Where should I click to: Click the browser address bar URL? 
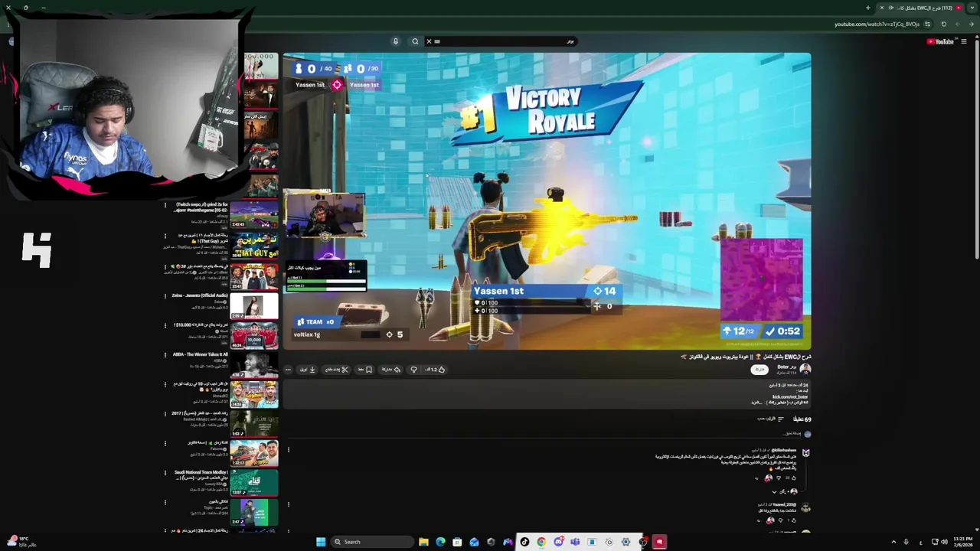coord(877,24)
